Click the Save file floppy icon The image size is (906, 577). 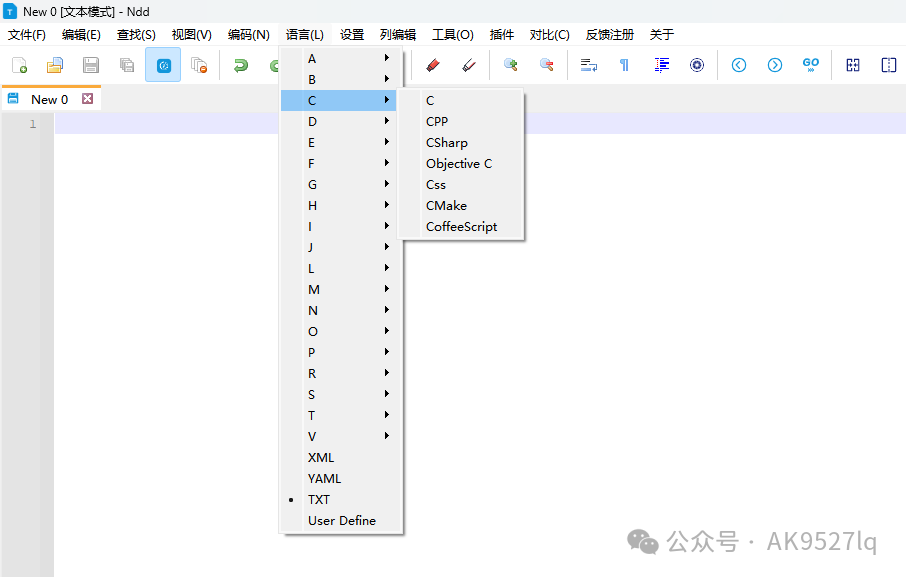pos(91,65)
